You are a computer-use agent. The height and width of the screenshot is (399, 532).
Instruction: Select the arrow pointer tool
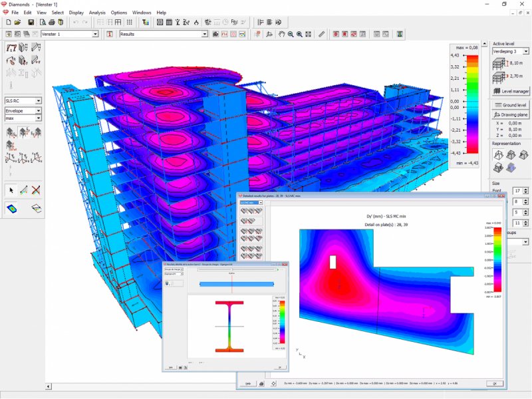(11, 190)
